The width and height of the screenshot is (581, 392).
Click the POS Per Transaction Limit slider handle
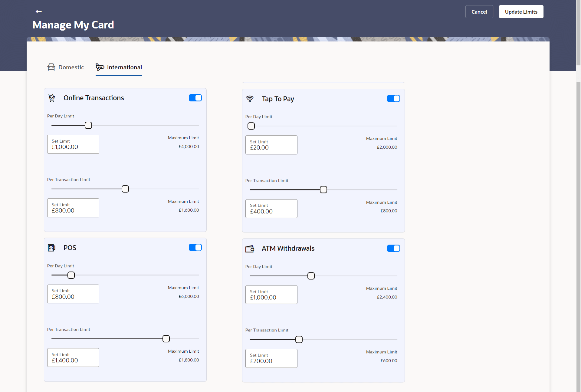tap(166, 339)
